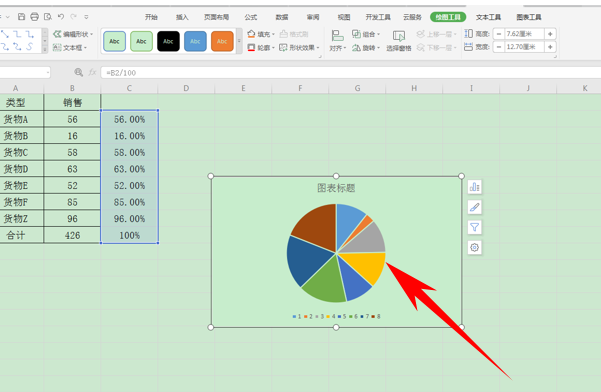
Task: Open 开发工具 tab
Action: coord(378,17)
